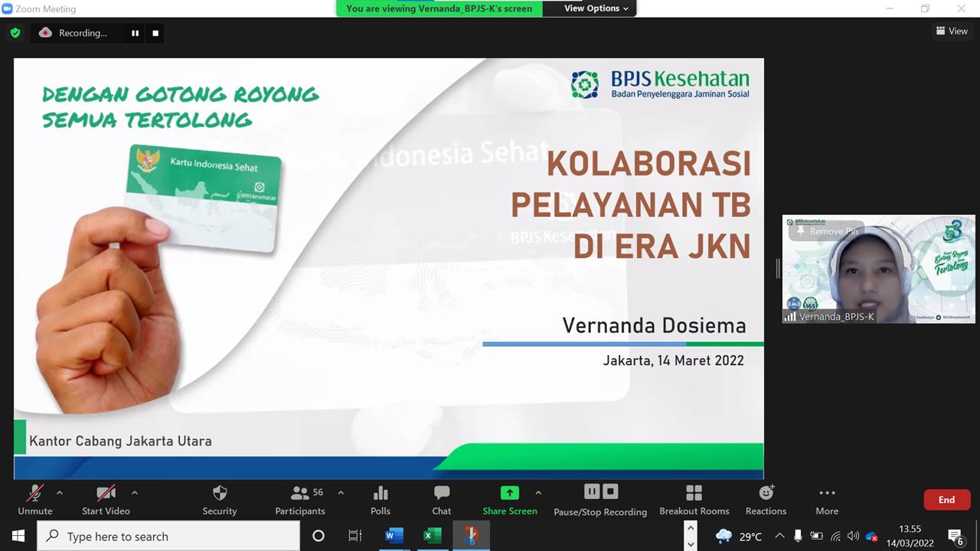Open Breakout Rooms
The image size is (980, 551).
[x=694, y=494]
